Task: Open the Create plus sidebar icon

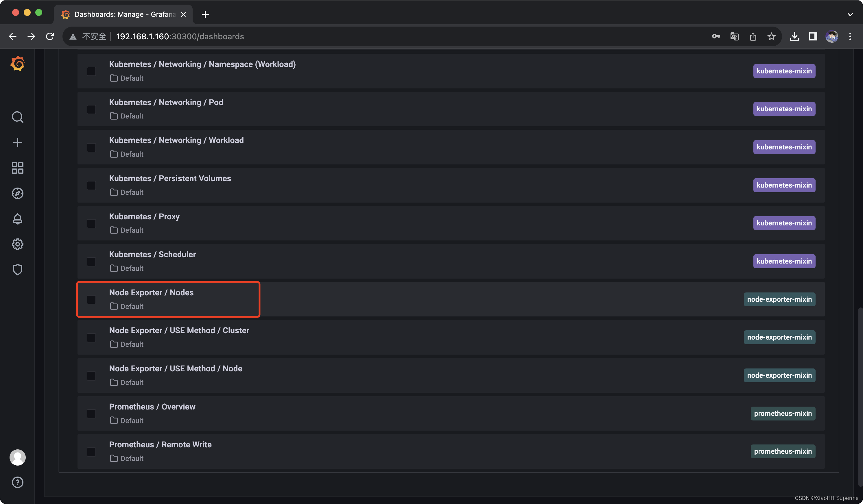Action: [x=17, y=142]
